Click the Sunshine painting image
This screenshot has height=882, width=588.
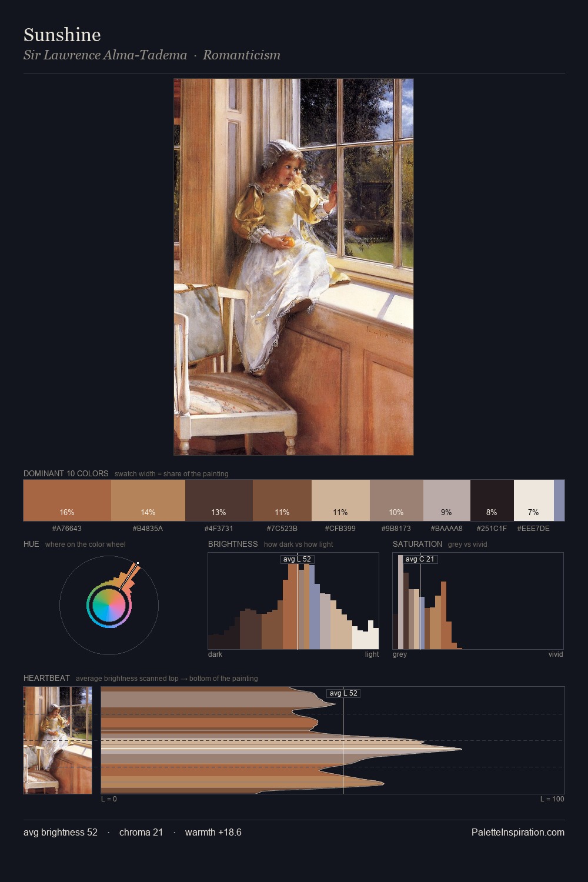(x=293, y=267)
